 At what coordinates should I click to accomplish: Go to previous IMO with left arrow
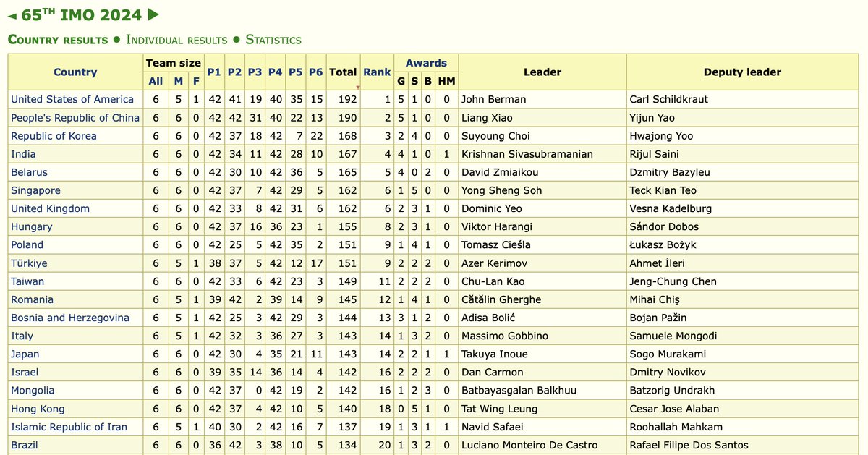[x=12, y=14]
